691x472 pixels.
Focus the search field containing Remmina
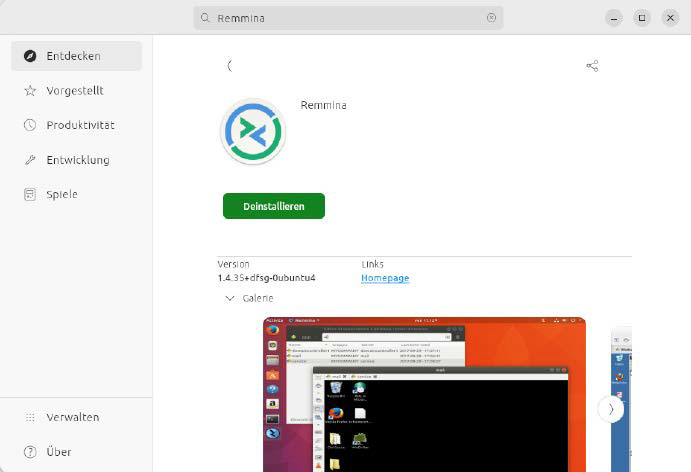pyautogui.click(x=348, y=18)
